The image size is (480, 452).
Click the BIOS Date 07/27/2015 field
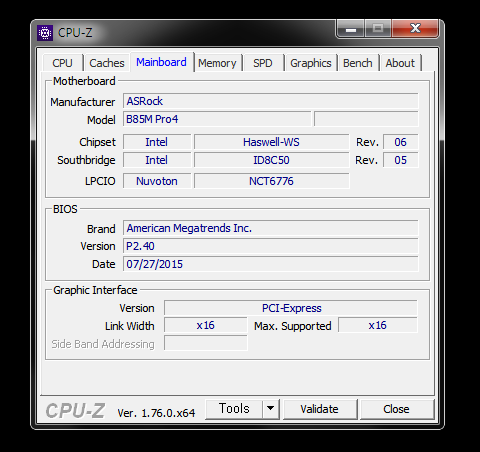[x=270, y=264]
